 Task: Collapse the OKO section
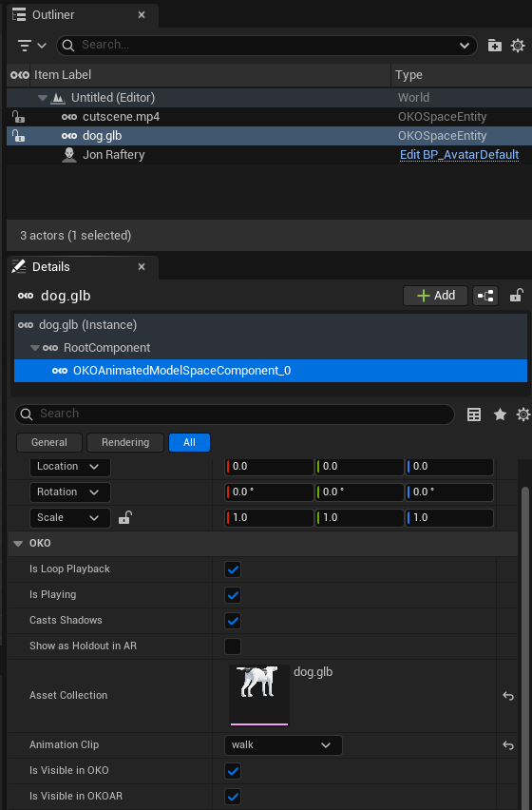tap(18, 544)
